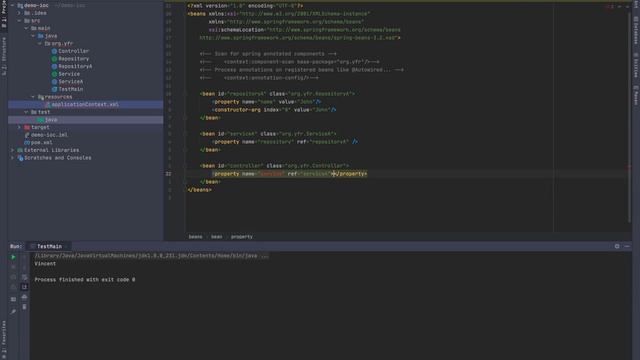The image size is (640, 360).
Task: Hide the Run tool window
Action: point(627,246)
